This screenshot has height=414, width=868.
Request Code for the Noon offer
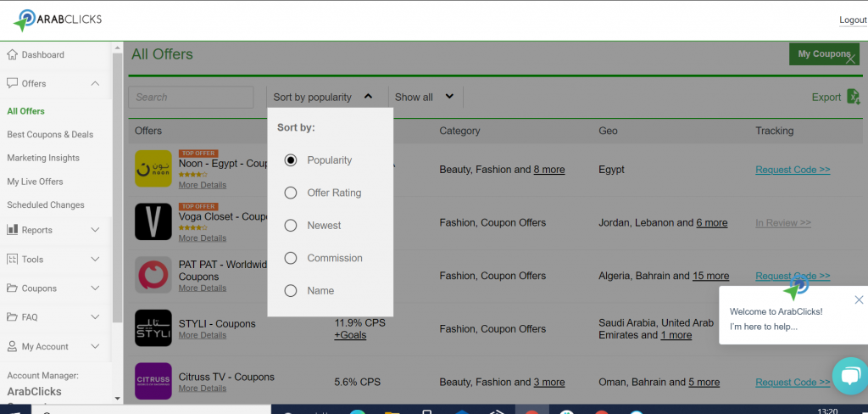click(x=793, y=170)
